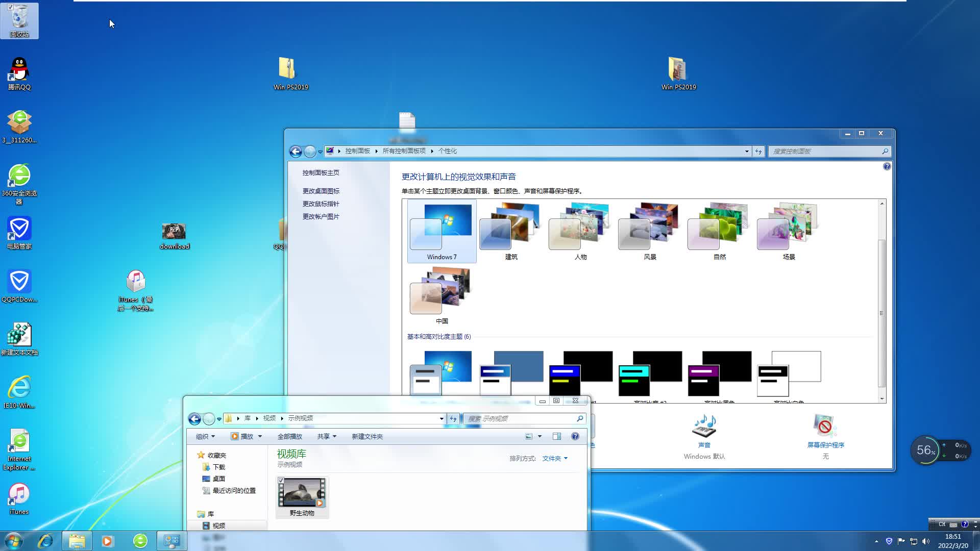This screenshot has width=980, height=551.
Task: Open Internet Explorer from the taskbar
Action: coord(46,541)
